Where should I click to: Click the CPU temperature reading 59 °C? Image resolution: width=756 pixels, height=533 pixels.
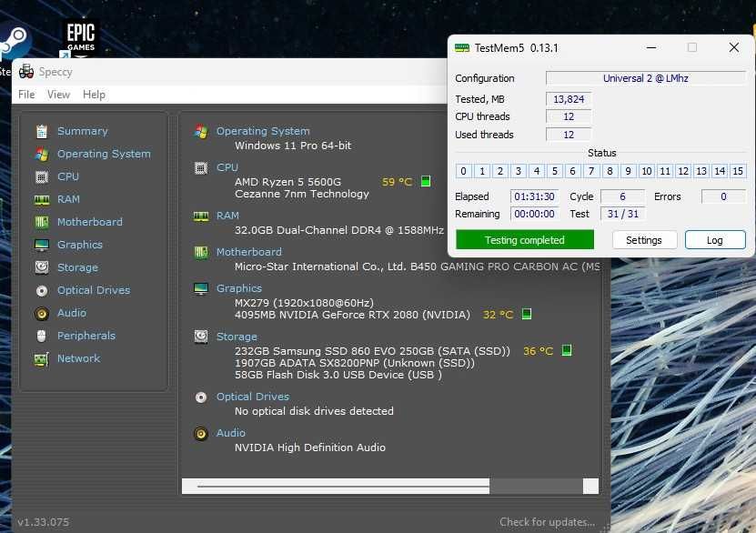(397, 182)
